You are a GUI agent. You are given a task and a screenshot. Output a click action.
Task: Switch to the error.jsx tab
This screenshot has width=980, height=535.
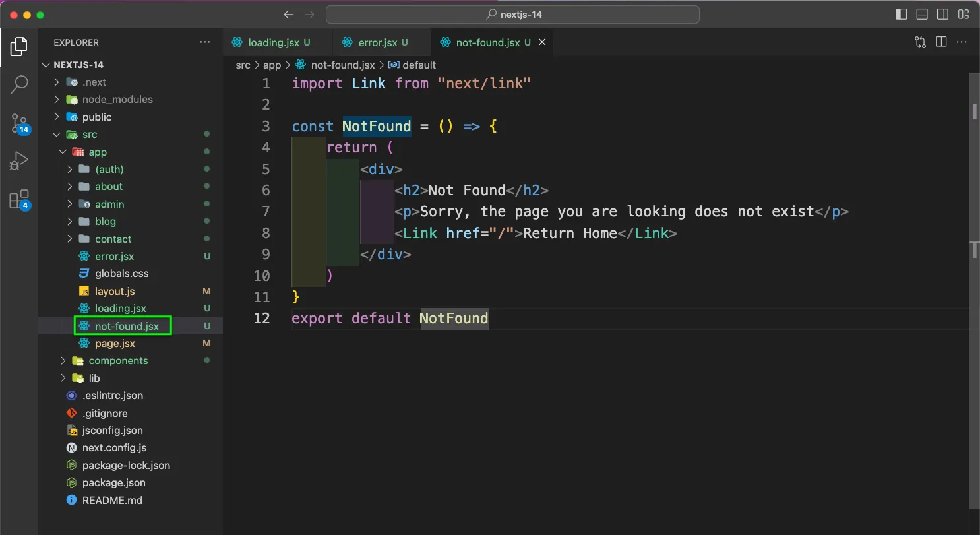pos(382,42)
